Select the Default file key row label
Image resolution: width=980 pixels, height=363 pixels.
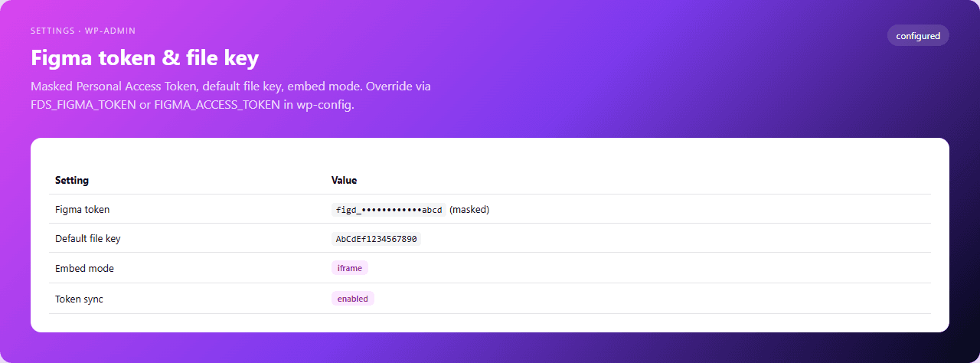pyautogui.click(x=87, y=239)
